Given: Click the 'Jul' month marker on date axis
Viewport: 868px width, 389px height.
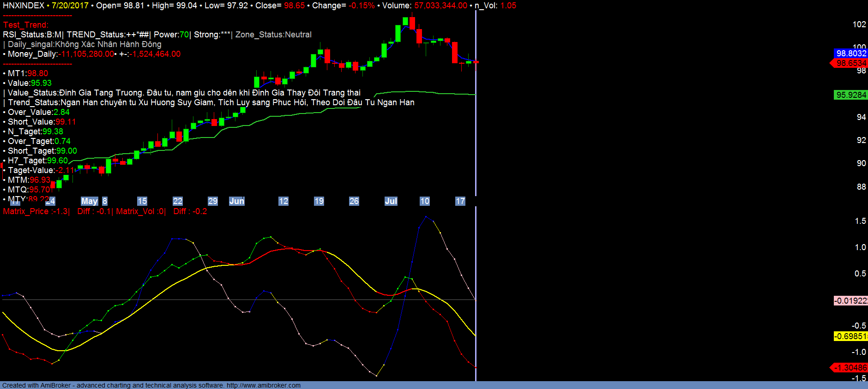Looking at the screenshot, I should point(391,201).
